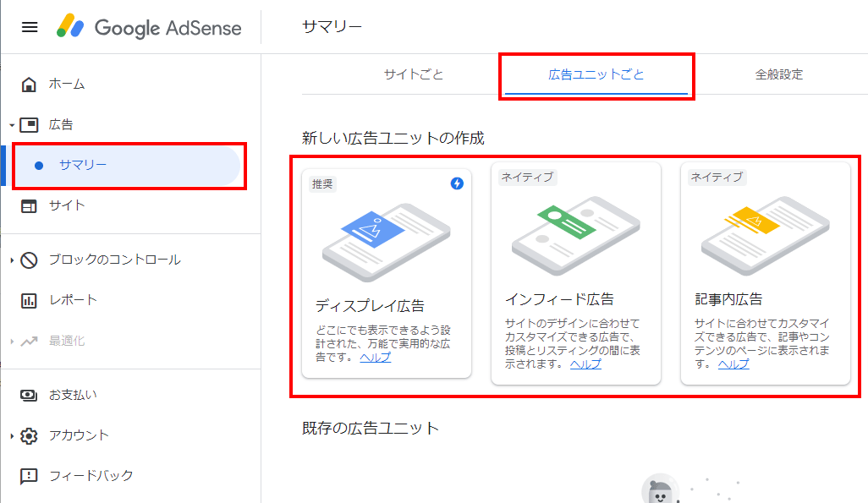Select the 広告ユニットごと tab
This screenshot has width=868, height=503.
[596, 74]
